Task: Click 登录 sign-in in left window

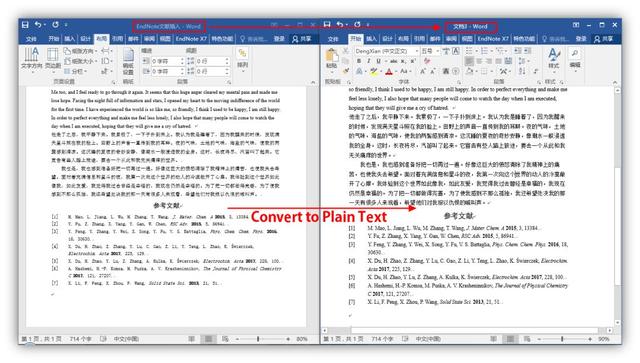Action: coord(279,39)
